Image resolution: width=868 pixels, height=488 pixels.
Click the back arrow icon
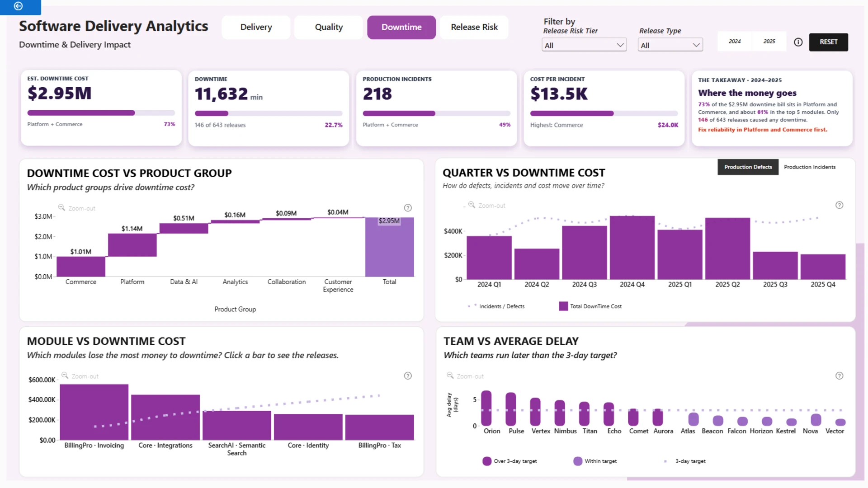pos(18,6)
